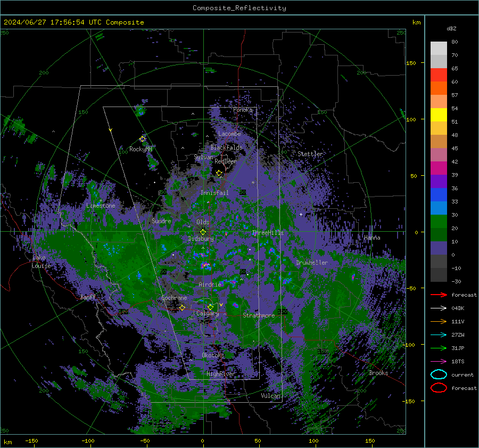The image size is (479, 448).
Task: Click the Innisfail label
Action: pos(214,193)
